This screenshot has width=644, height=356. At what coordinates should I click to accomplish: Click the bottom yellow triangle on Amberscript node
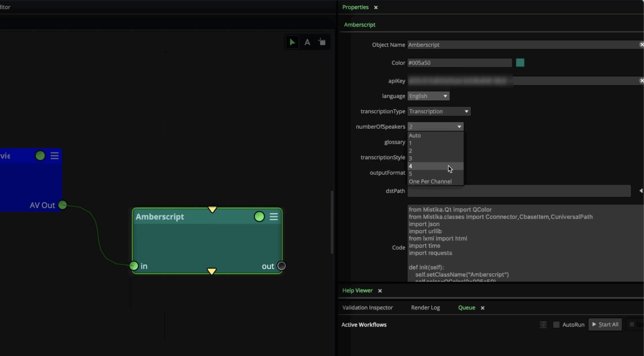212,271
